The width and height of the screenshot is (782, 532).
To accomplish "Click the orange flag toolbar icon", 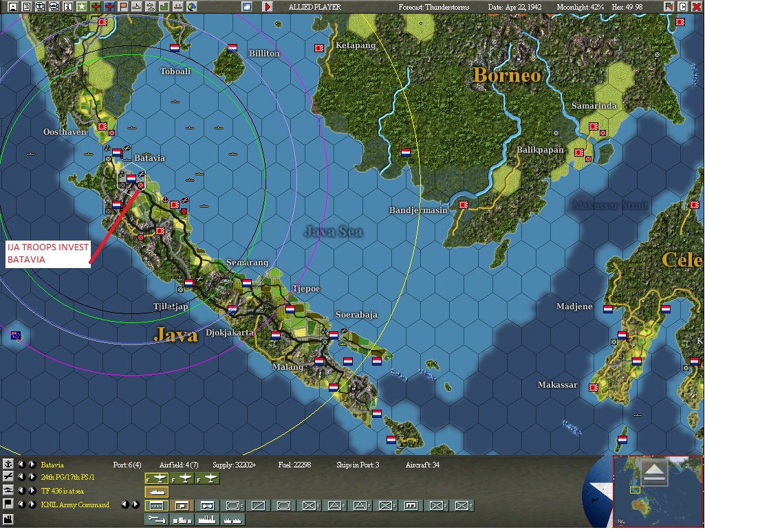I will 123,6.
